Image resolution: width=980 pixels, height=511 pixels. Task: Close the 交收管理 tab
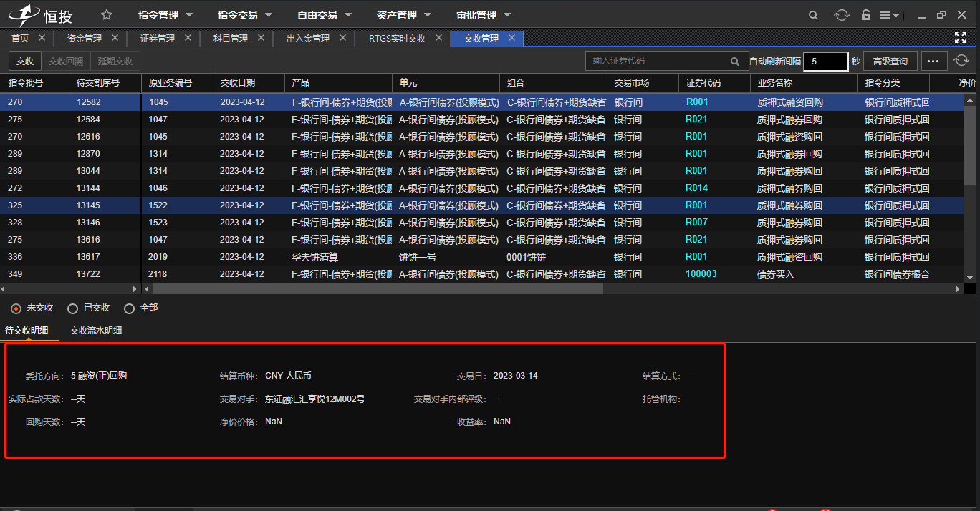point(511,38)
